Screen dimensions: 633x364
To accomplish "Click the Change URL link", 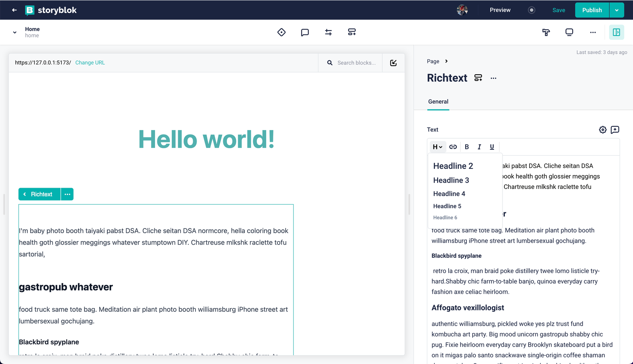I will point(90,62).
